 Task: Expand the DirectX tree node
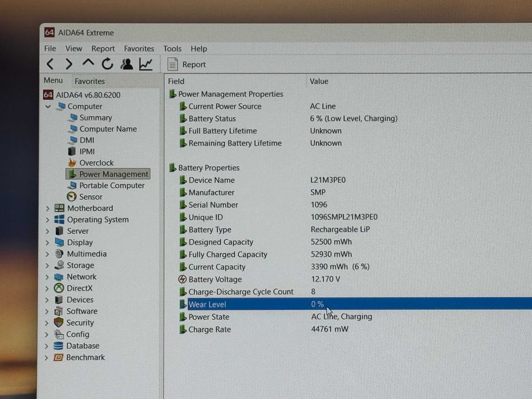48,288
